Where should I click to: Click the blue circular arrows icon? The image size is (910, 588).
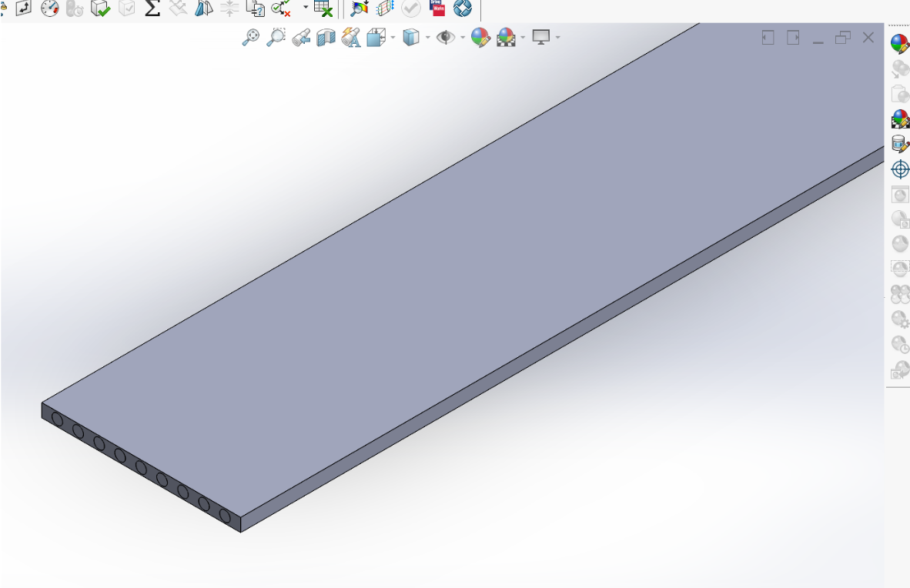(x=463, y=8)
